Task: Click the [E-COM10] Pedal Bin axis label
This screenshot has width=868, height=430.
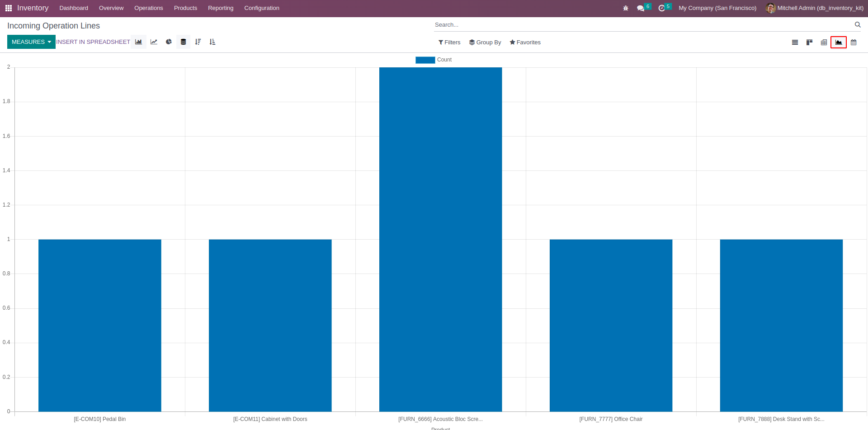Action: tap(100, 419)
